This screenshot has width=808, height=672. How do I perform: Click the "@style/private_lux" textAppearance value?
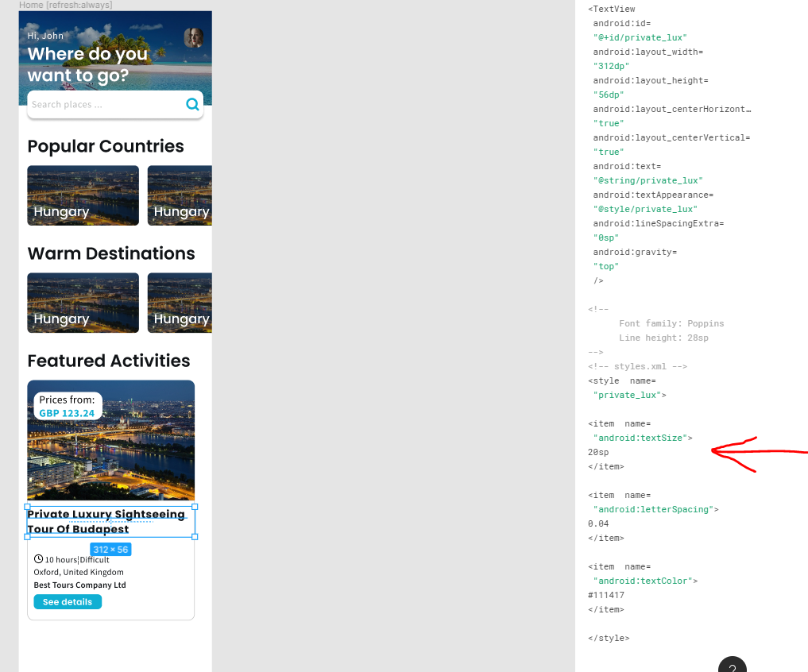[x=645, y=209]
